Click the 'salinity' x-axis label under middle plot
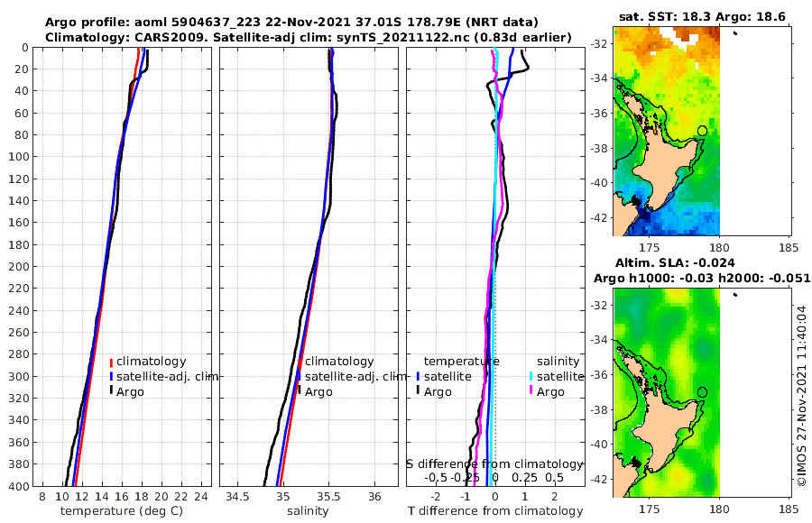This screenshot has height=523, width=812. pyautogui.click(x=308, y=511)
